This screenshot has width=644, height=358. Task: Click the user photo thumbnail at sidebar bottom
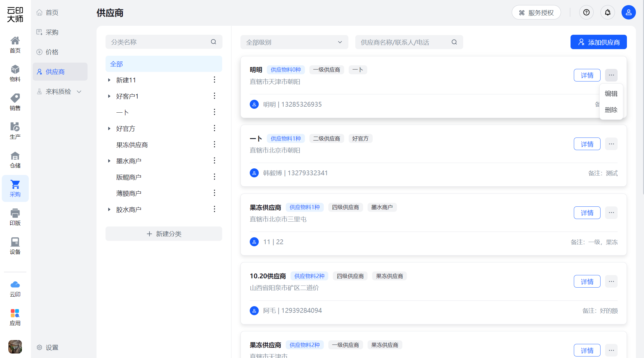[x=15, y=347]
